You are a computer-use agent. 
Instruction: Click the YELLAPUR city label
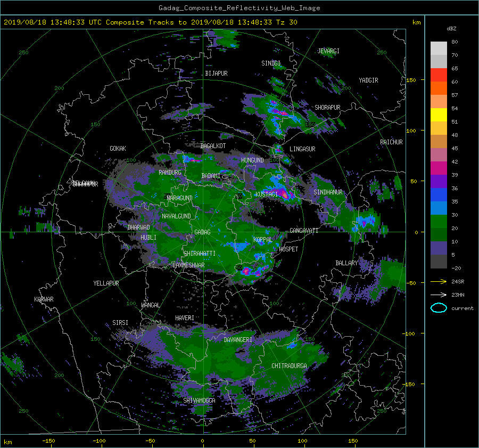tap(106, 283)
